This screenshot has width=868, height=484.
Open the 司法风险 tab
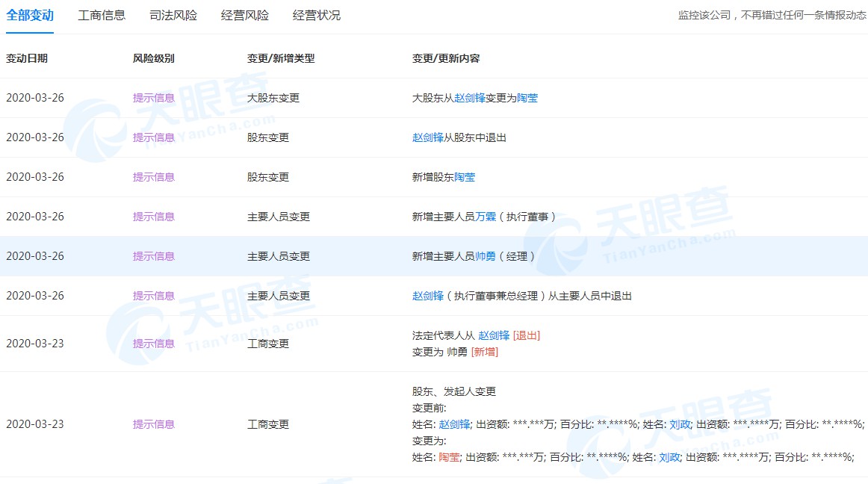click(x=173, y=15)
